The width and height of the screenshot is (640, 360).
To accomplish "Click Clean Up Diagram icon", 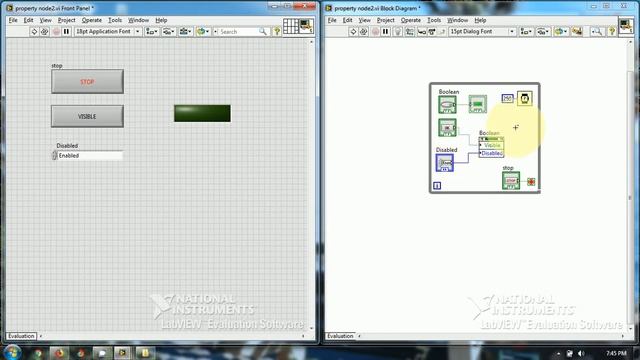I will [x=577, y=31].
